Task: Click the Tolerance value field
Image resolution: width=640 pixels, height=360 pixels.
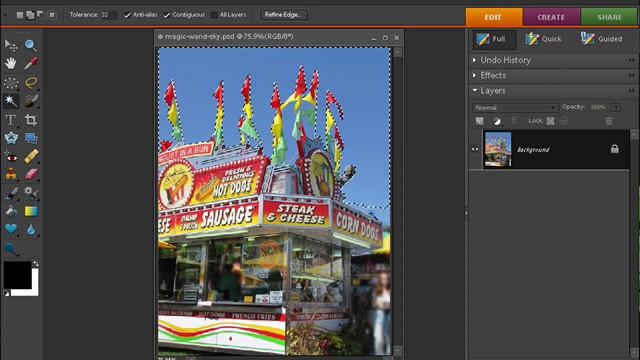Action: [108, 15]
